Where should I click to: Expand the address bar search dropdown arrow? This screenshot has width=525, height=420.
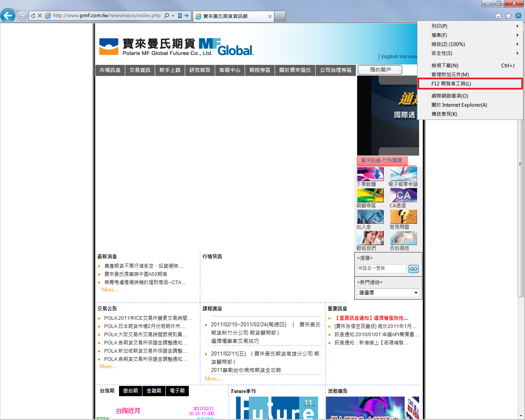173,16
